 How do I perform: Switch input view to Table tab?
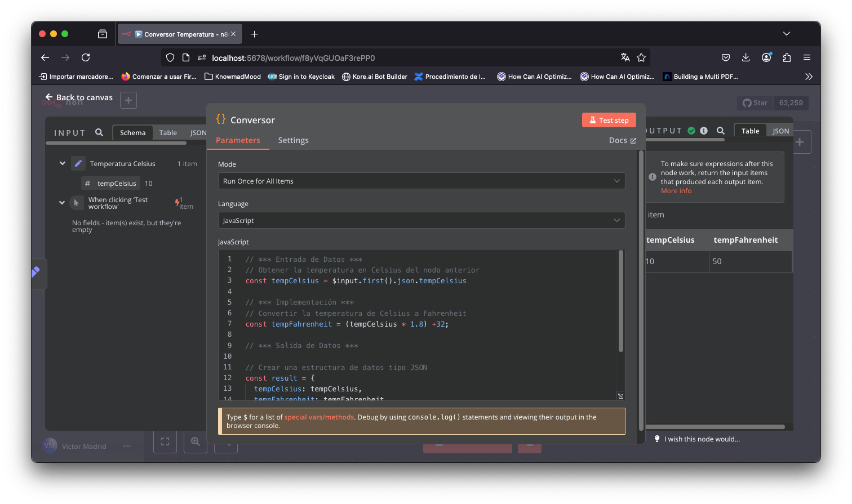pos(168,132)
